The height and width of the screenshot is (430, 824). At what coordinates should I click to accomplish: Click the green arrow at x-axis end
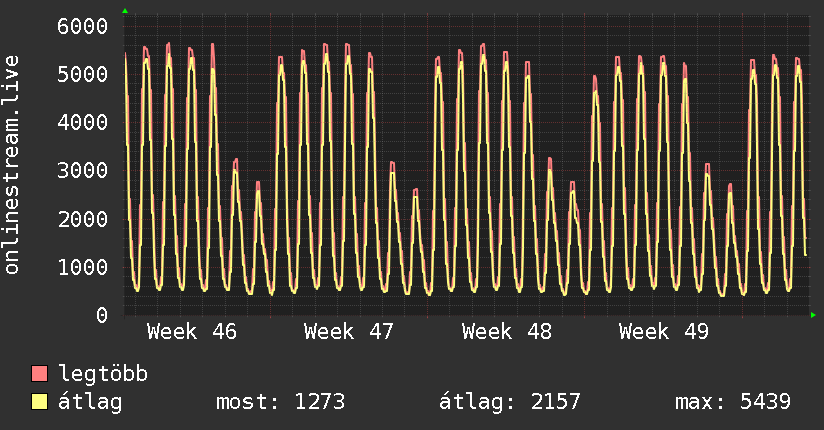click(814, 315)
